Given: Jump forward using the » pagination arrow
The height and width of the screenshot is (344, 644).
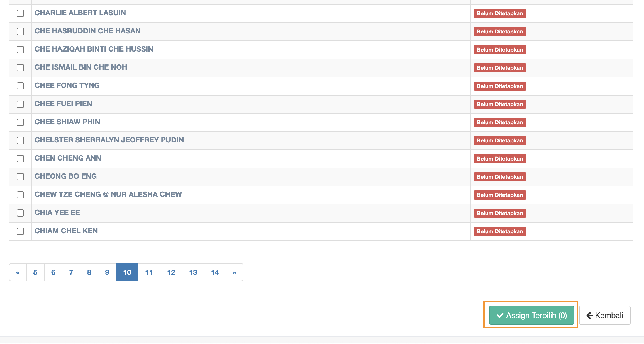Looking at the screenshot, I should pyautogui.click(x=235, y=272).
